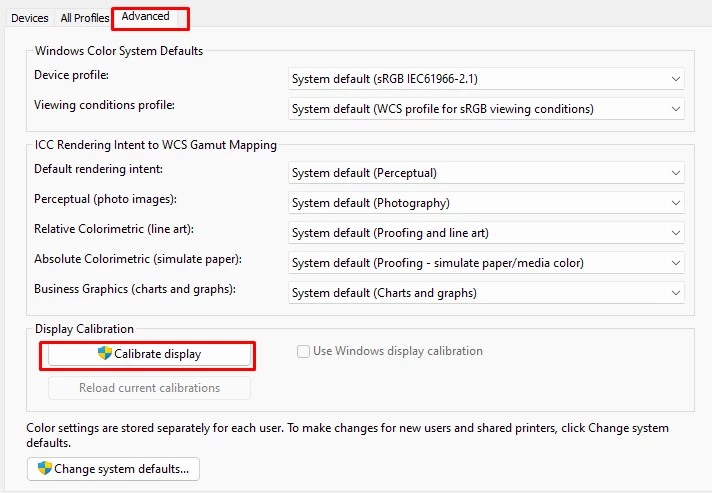The width and height of the screenshot is (712, 493).
Task: Open the Device profile dropdown
Action: tap(486, 79)
